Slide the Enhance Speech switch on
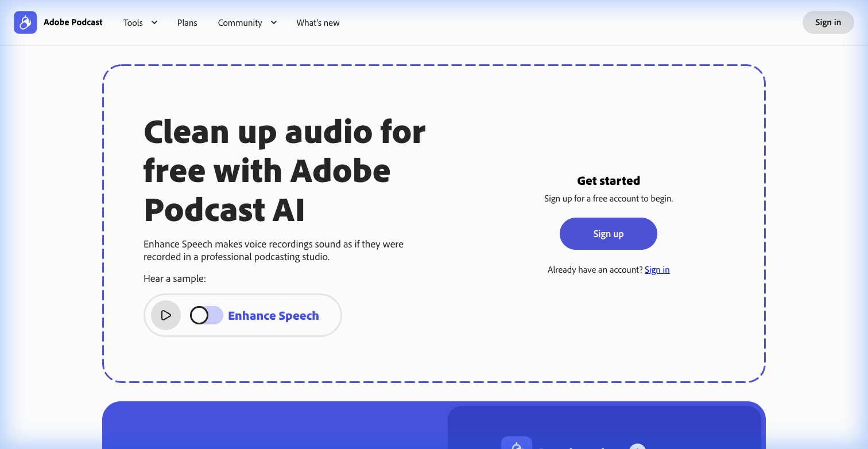 [206, 315]
